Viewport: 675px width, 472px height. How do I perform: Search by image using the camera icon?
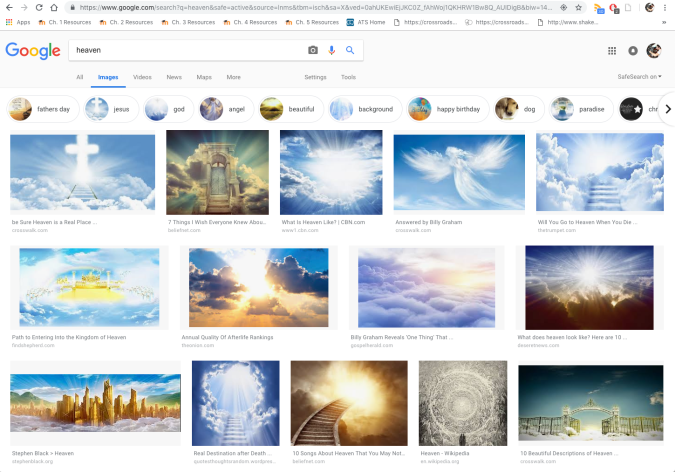[x=313, y=50]
